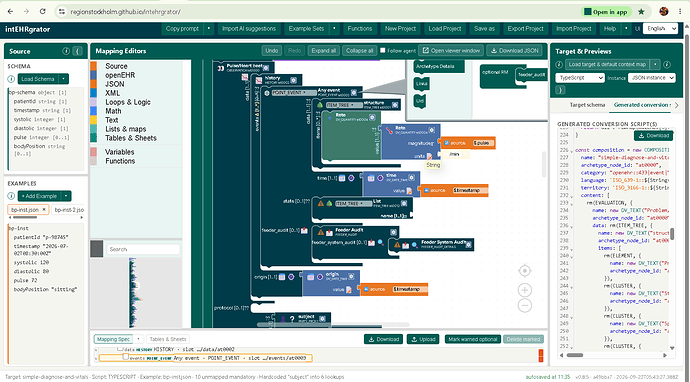Screen dimensions: 690x382
Task: Select openEHR toolbox category
Action: (x=120, y=75)
